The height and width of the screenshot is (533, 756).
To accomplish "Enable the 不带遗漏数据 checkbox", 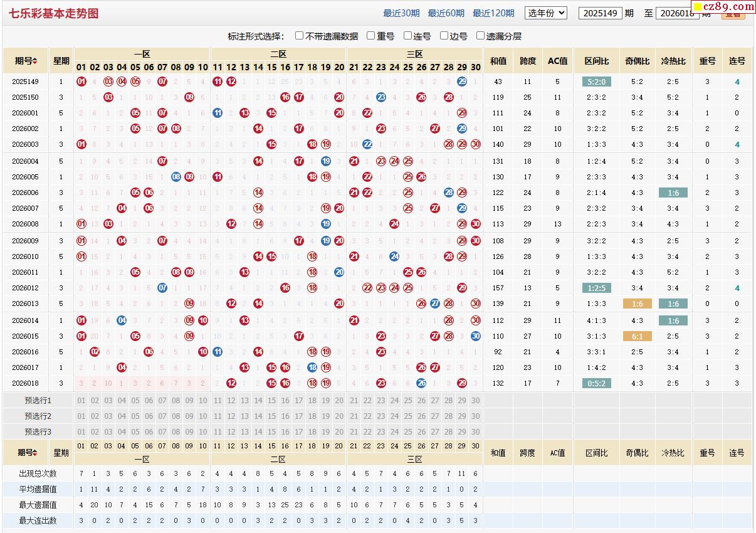I will pos(300,36).
